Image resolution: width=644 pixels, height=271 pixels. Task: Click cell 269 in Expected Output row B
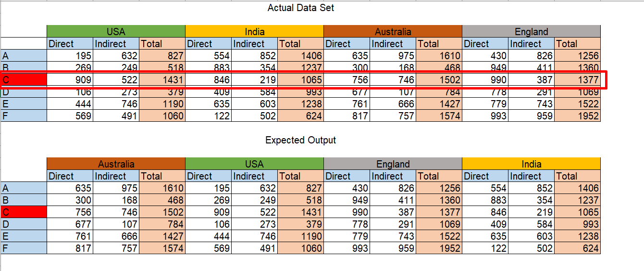pyautogui.click(x=208, y=200)
